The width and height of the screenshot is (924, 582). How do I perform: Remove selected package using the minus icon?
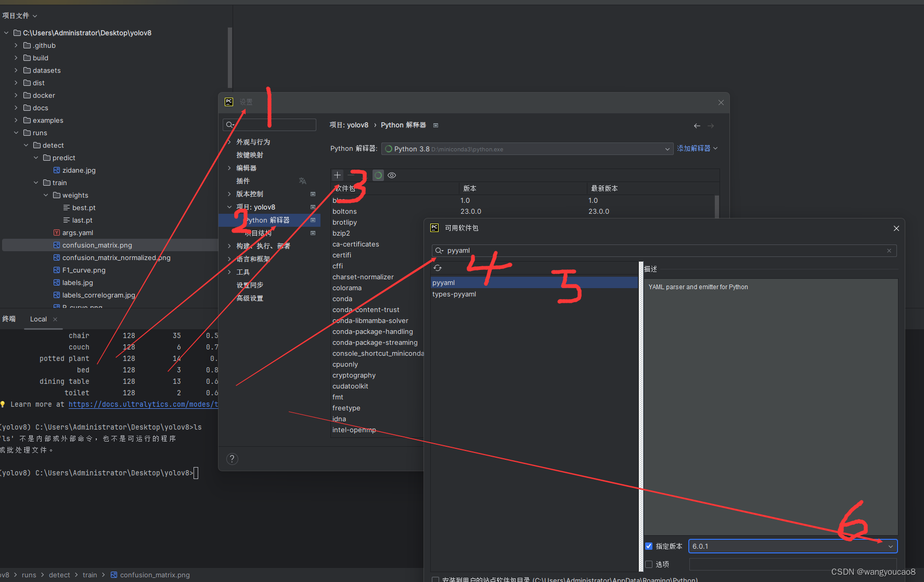[351, 175]
